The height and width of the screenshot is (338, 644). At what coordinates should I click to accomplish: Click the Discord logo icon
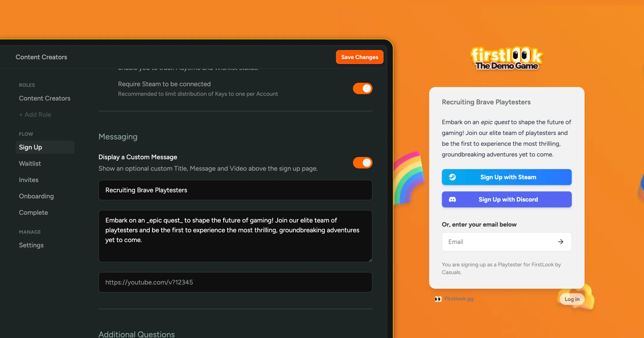[452, 199]
